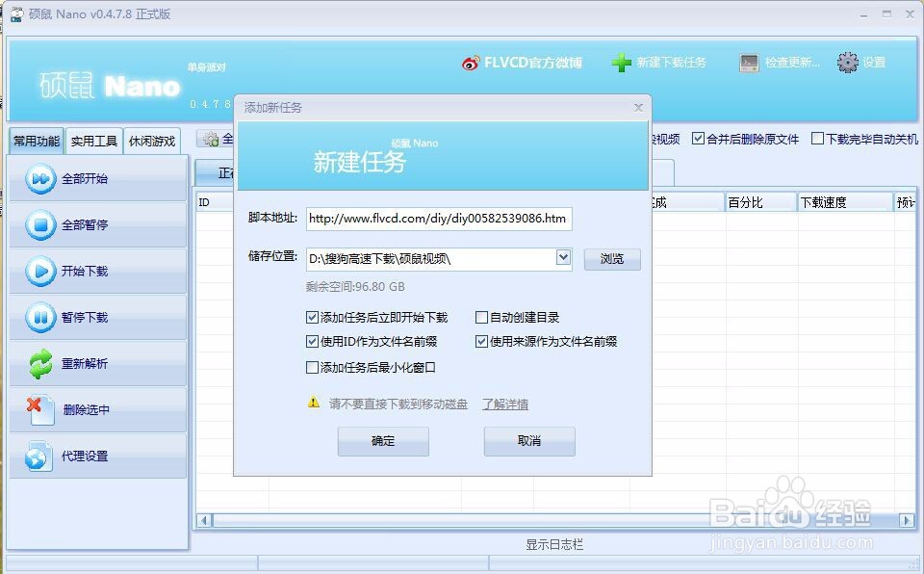Click the app icon in title bar

click(x=17, y=13)
